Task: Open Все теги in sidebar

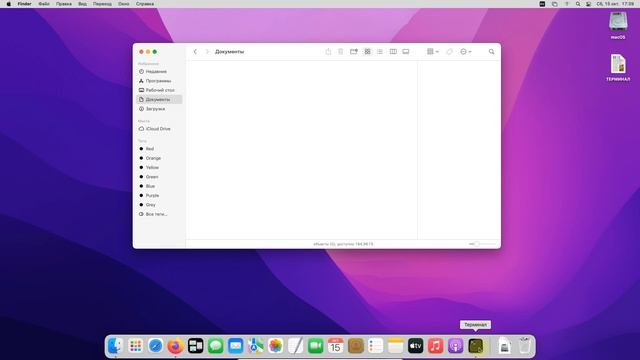Action: (x=159, y=214)
